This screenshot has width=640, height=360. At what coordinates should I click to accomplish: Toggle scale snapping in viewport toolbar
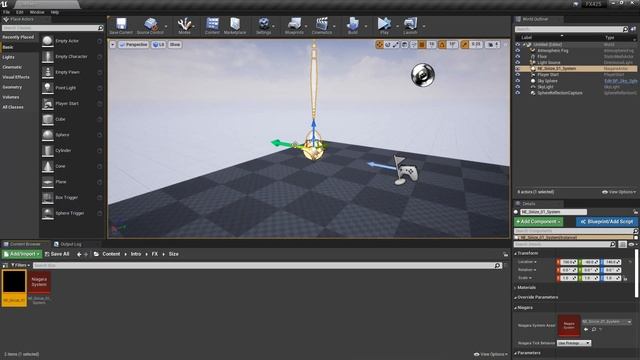click(464, 44)
